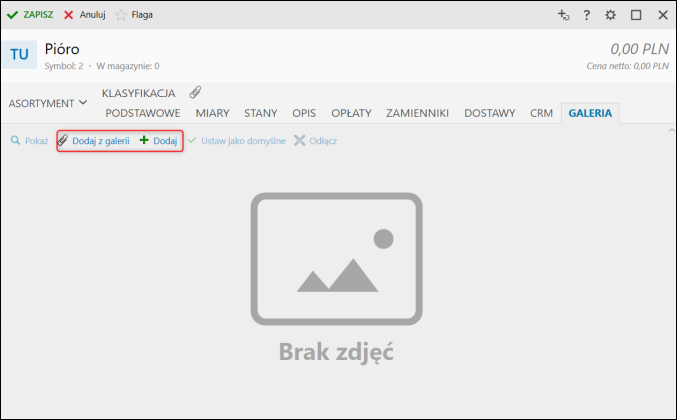Click the product name Pióro
The image size is (677, 420).
coord(62,49)
